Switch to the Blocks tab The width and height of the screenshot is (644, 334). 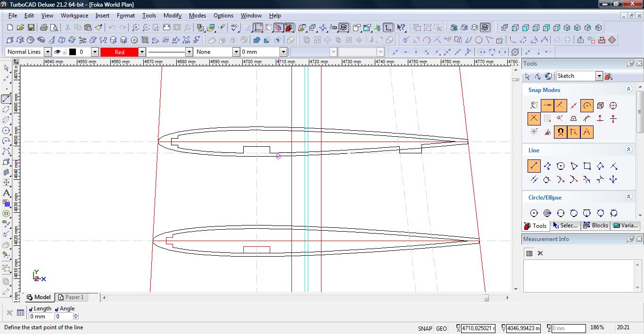pos(596,225)
